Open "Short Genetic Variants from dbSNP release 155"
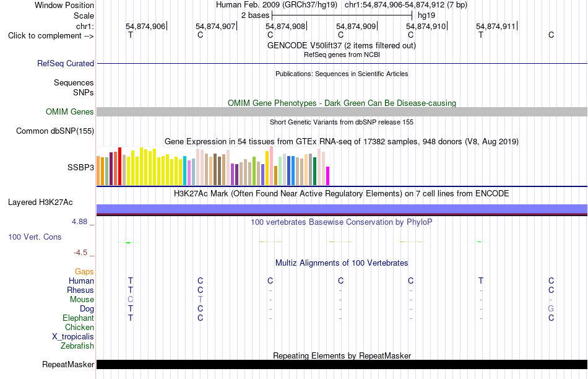This screenshot has width=588, height=379. [342, 122]
